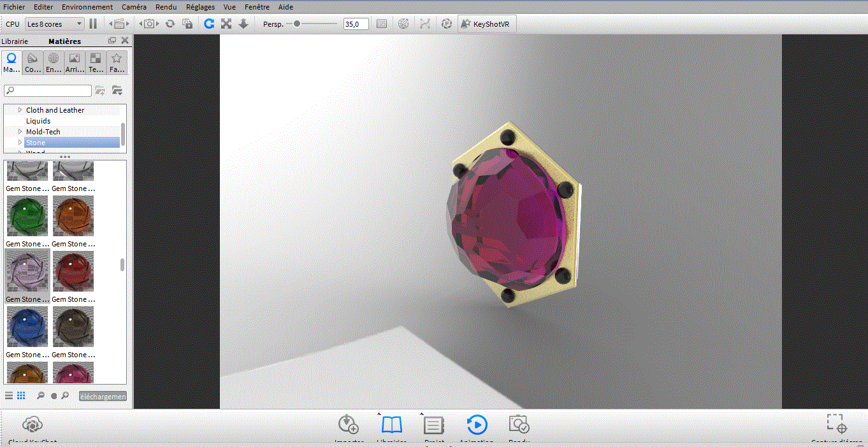Switch to the Fa... favorites tab
This screenshot has height=447, width=868.
click(x=117, y=63)
